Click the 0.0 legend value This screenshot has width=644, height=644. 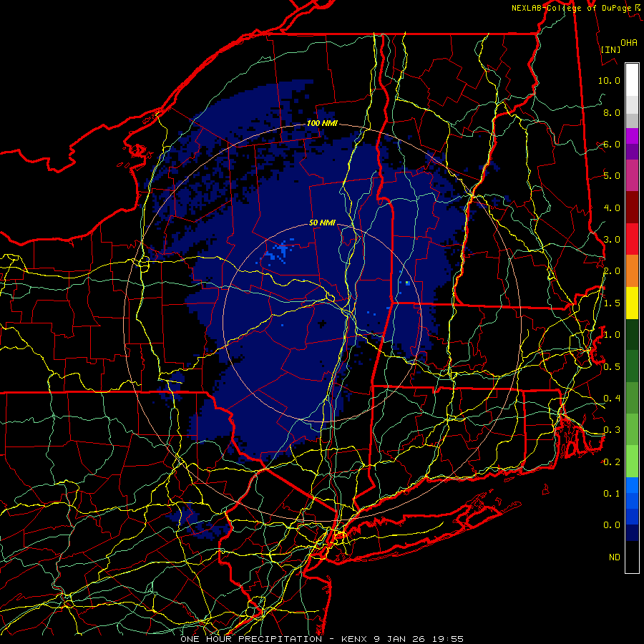coord(612,525)
